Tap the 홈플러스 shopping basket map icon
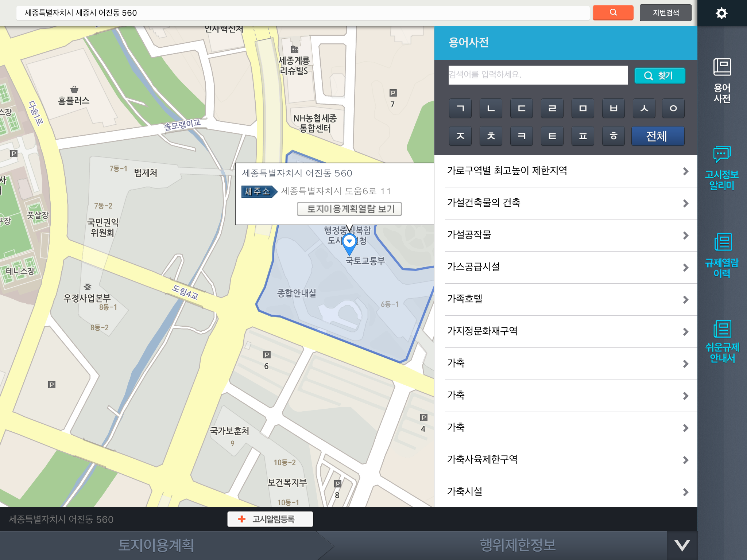 tap(74, 89)
